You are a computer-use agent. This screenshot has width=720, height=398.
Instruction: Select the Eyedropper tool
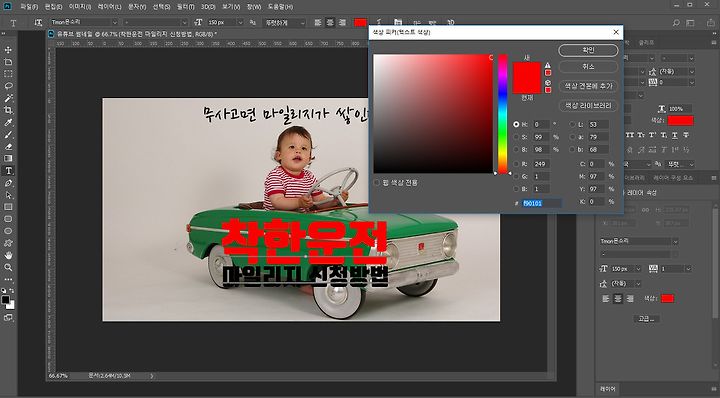pyautogui.click(x=8, y=123)
